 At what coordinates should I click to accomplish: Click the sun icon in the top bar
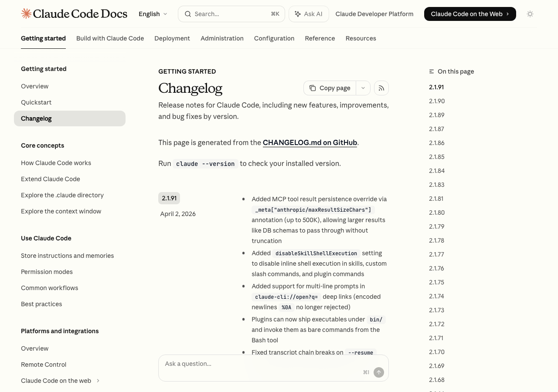pyautogui.click(x=530, y=14)
